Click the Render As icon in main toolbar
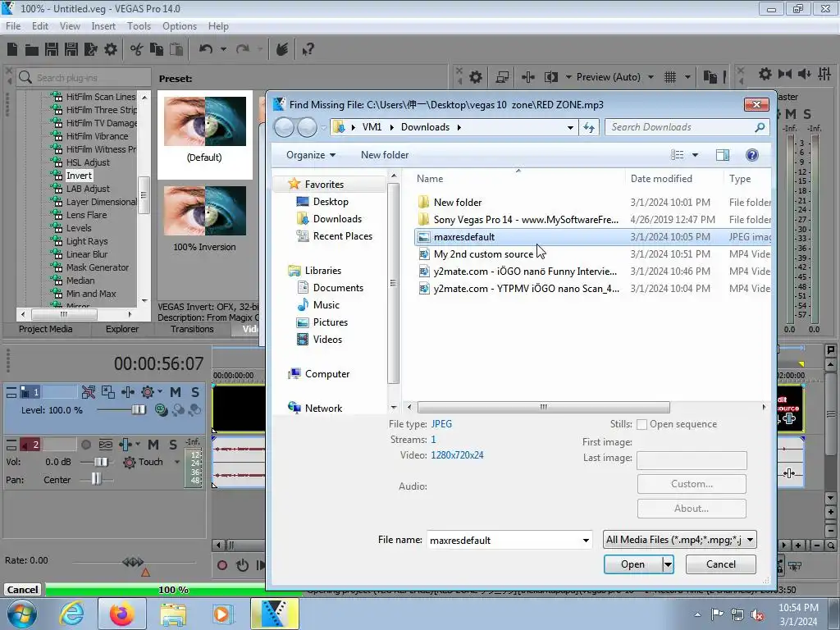This screenshot has height=630, width=840. [90, 49]
